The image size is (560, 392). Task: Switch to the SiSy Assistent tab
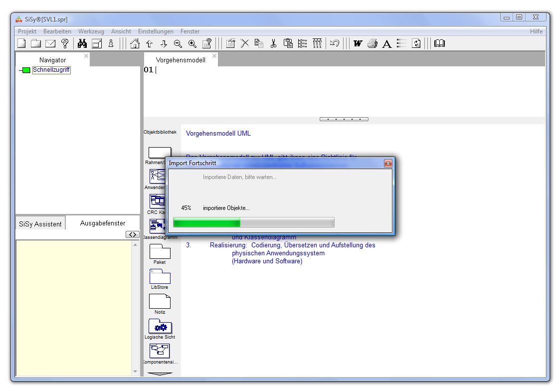click(40, 224)
